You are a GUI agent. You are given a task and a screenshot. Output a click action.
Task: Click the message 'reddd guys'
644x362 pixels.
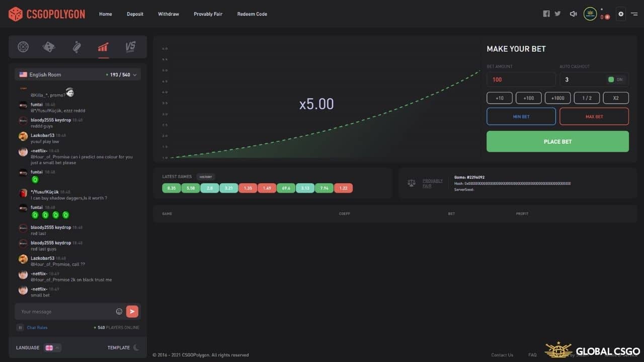(x=42, y=126)
